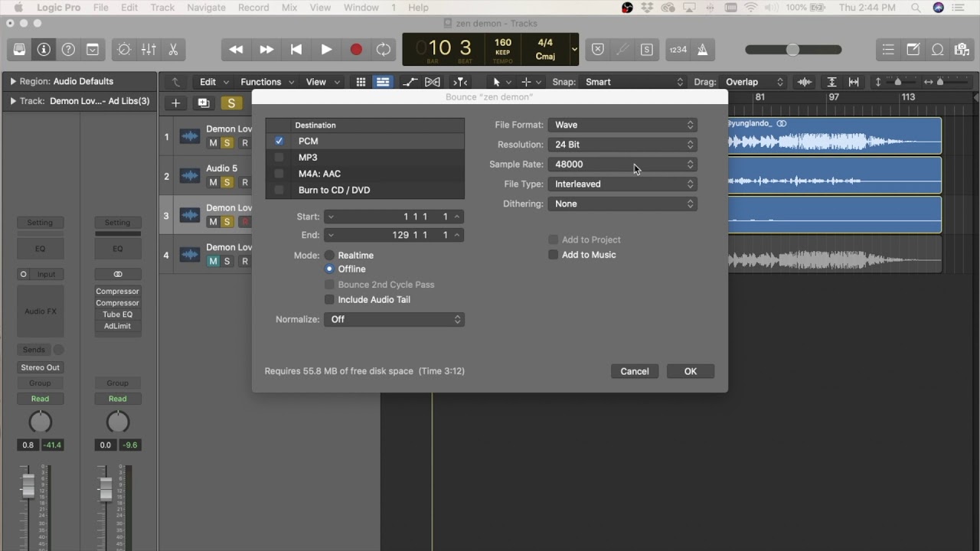The height and width of the screenshot is (551, 980).
Task: Click the Start position field
Action: (x=394, y=217)
